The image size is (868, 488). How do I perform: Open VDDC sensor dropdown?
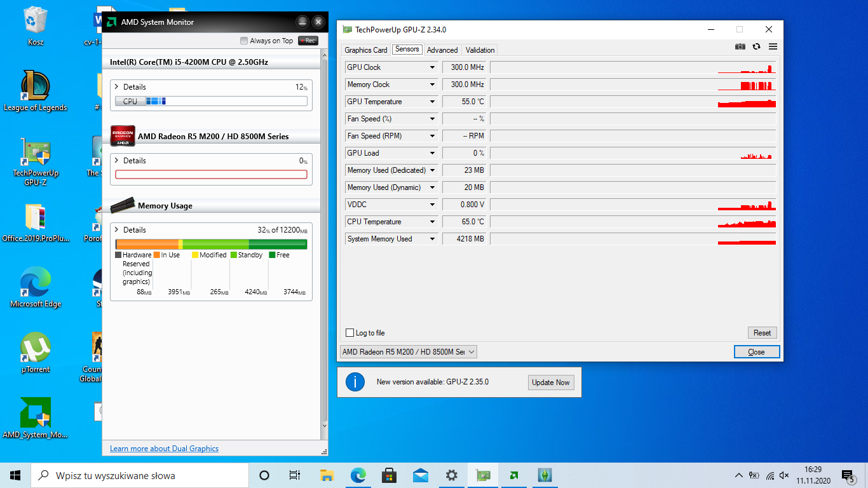click(x=432, y=205)
